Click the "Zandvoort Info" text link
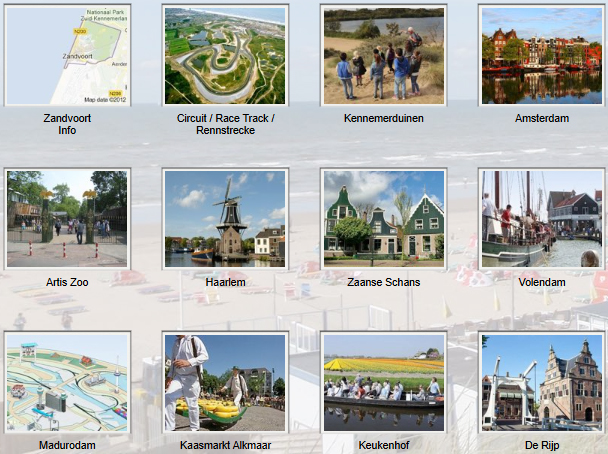Image resolution: width=608 pixels, height=454 pixels. click(67, 124)
